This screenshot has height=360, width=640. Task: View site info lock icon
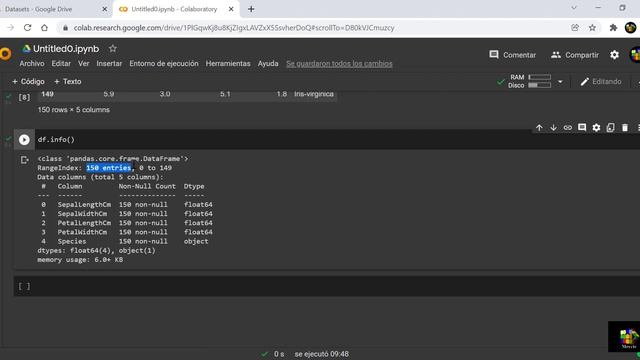[65, 28]
